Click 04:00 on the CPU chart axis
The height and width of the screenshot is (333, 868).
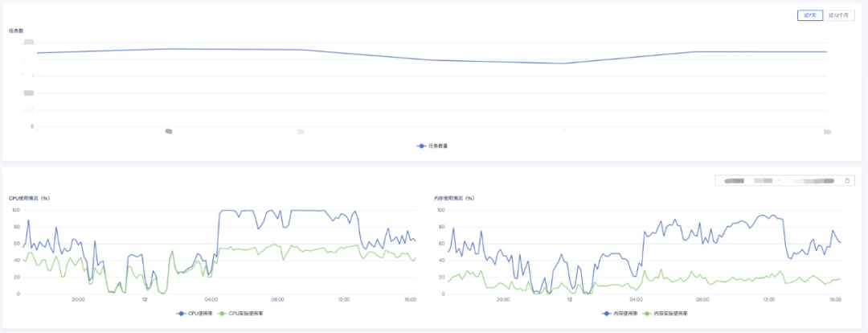pyautogui.click(x=211, y=299)
